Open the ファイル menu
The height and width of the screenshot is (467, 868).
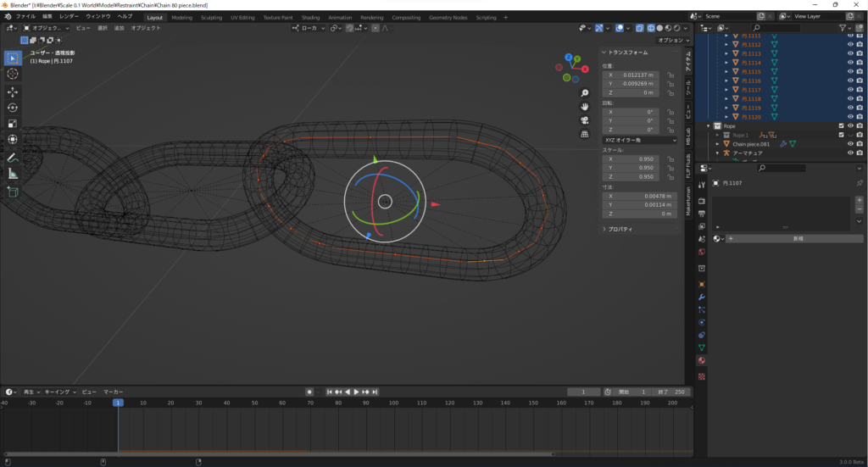[25, 16]
